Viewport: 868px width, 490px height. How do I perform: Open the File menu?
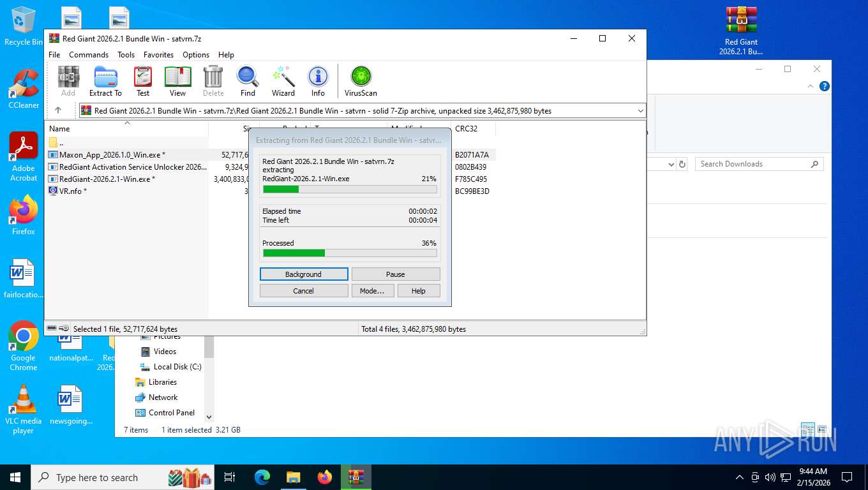pyautogui.click(x=55, y=55)
